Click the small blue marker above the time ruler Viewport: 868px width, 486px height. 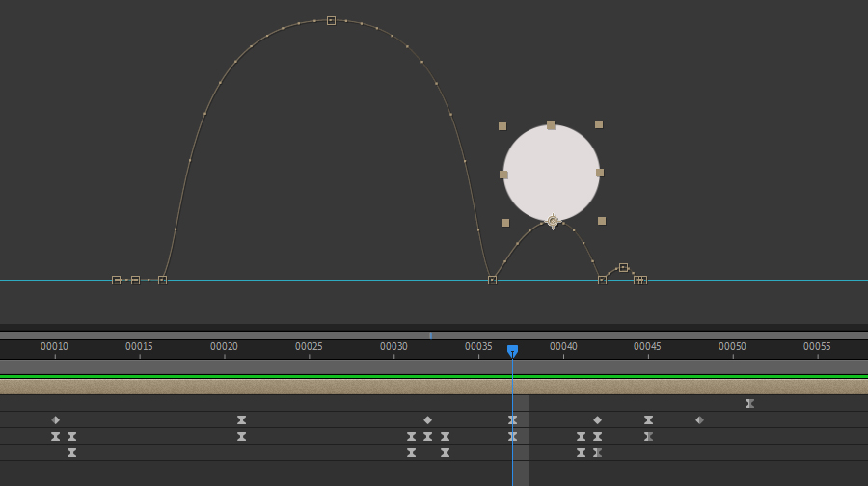[x=430, y=336]
